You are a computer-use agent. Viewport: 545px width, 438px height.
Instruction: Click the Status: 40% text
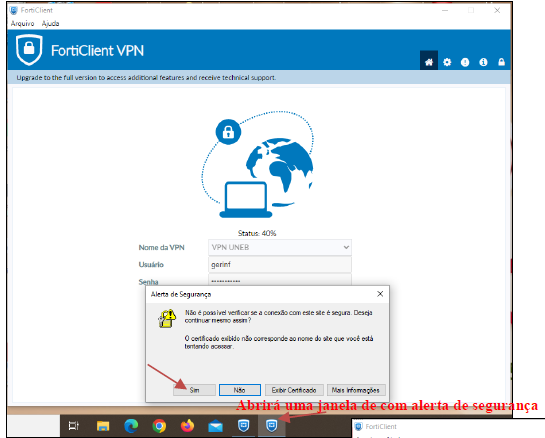[257, 233]
